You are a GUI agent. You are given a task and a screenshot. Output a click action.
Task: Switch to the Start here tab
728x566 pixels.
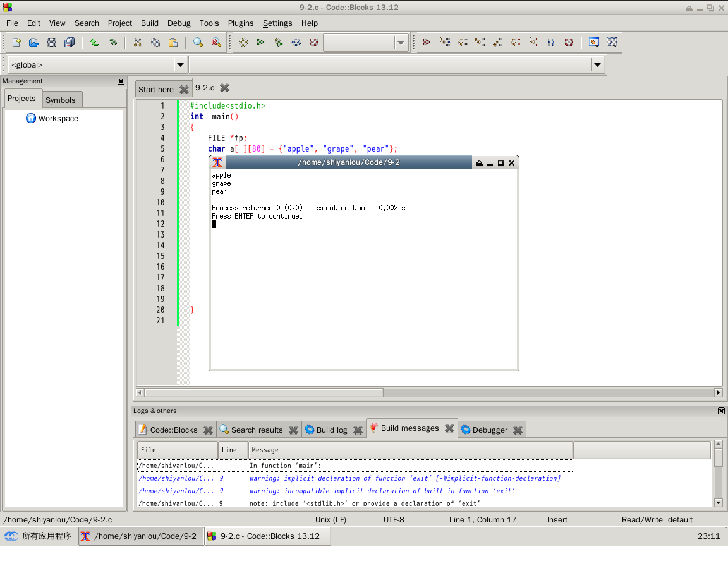(156, 90)
